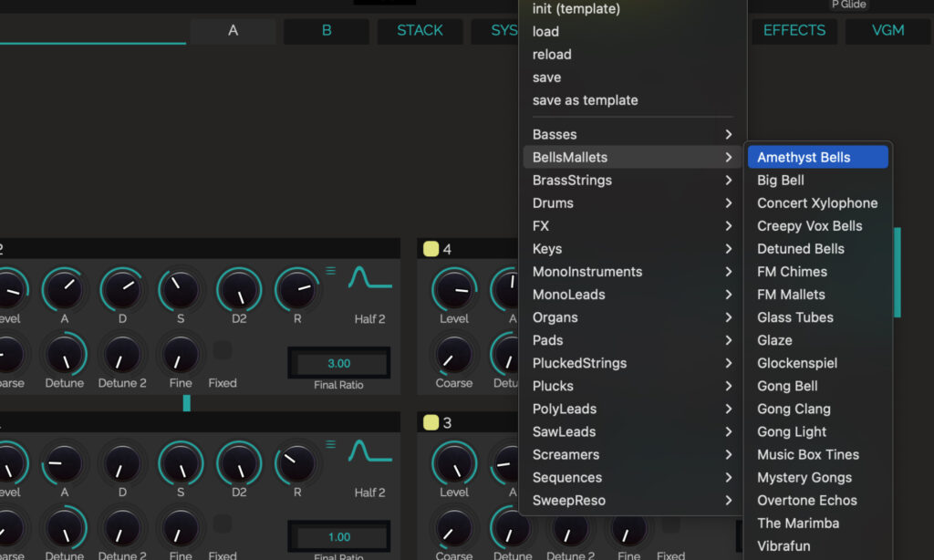This screenshot has width=934, height=560.
Task: Open the PolyLeads submenu
Action: (x=632, y=409)
